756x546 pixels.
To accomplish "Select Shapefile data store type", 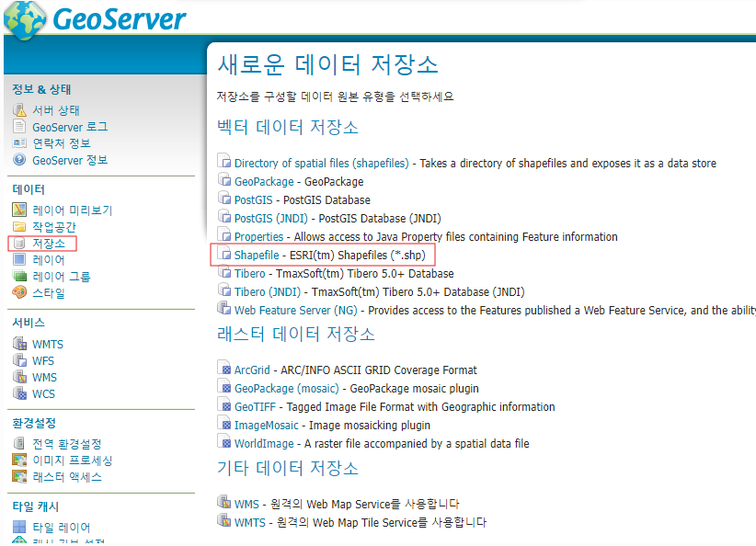I will 257,255.
